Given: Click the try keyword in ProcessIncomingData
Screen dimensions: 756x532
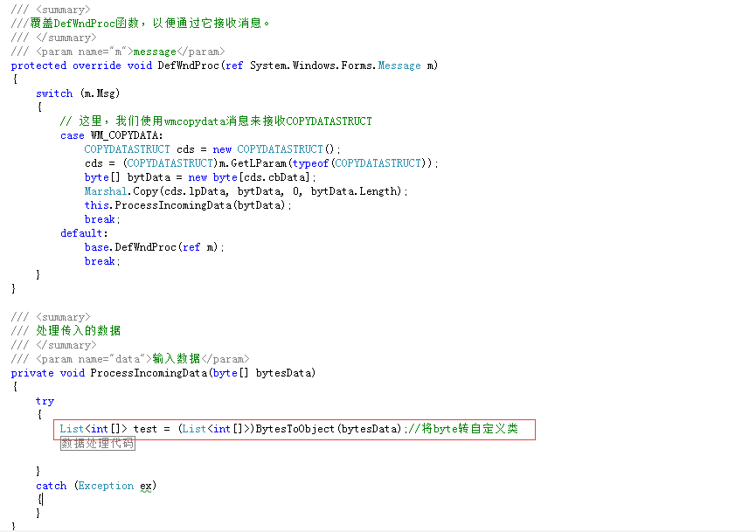Looking at the screenshot, I should (45, 400).
